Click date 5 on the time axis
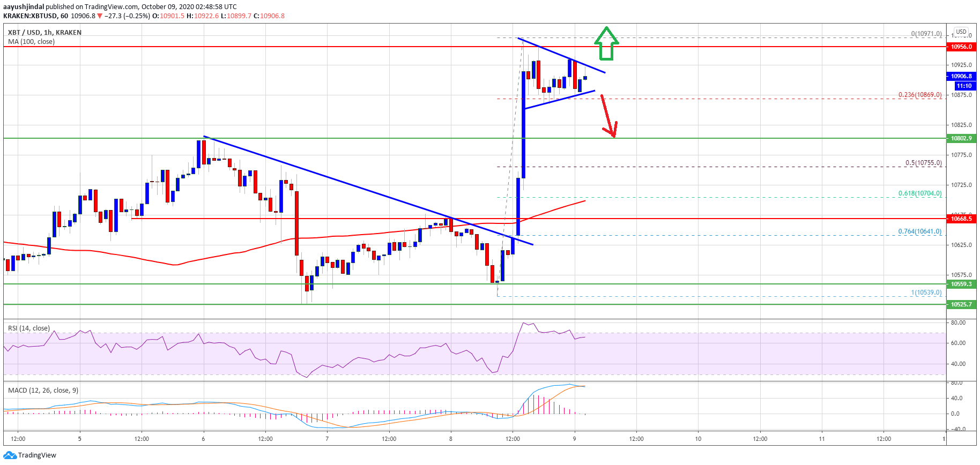Viewport: 980px width, 465px height. (80, 439)
